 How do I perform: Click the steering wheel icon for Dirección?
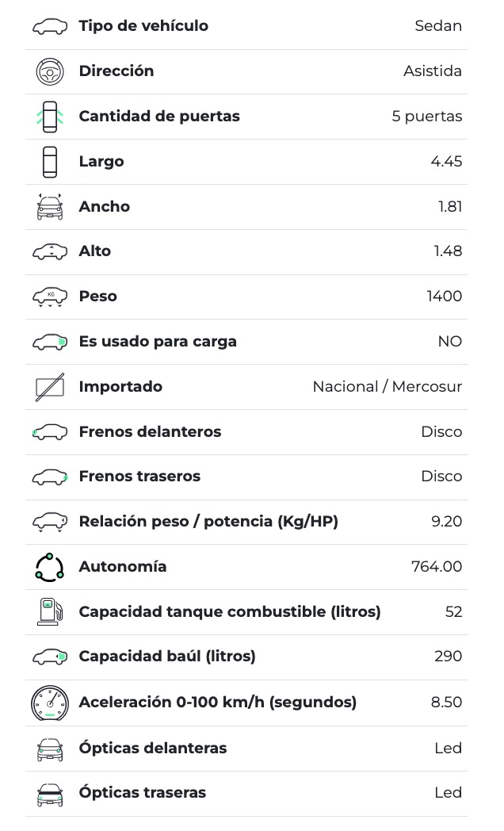coord(50,72)
